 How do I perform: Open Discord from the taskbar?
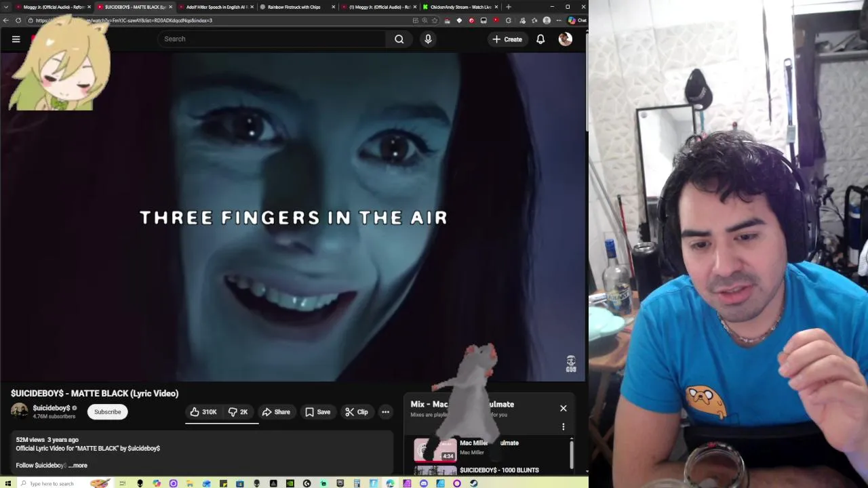click(424, 483)
